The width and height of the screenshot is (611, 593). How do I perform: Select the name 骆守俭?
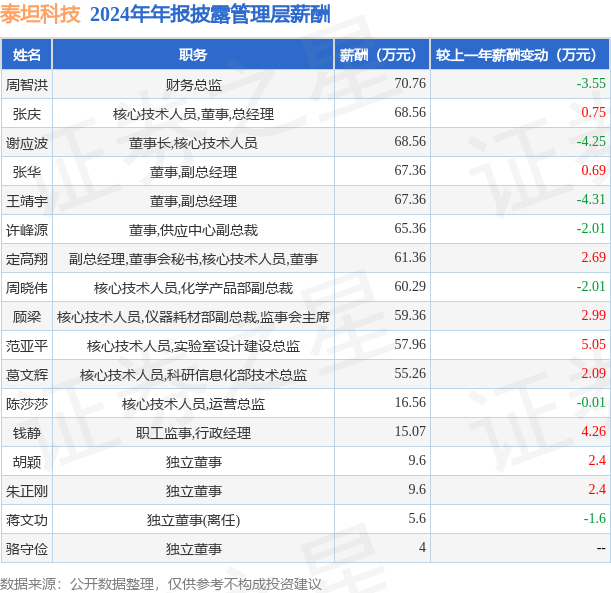click(x=26, y=549)
